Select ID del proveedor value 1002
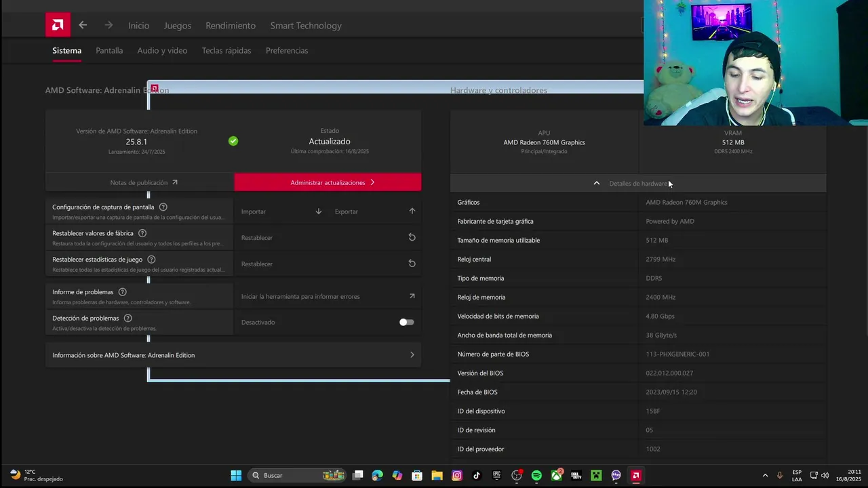This screenshot has height=488, width=868. coord(653,449)
